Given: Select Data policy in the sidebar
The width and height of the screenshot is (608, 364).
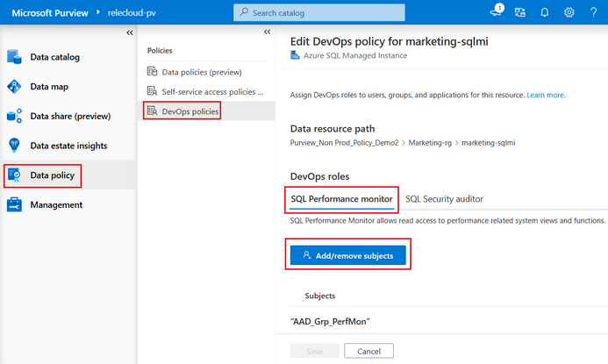Looking at the screenshot, I should pyautogui.click(x=52, y=175).
